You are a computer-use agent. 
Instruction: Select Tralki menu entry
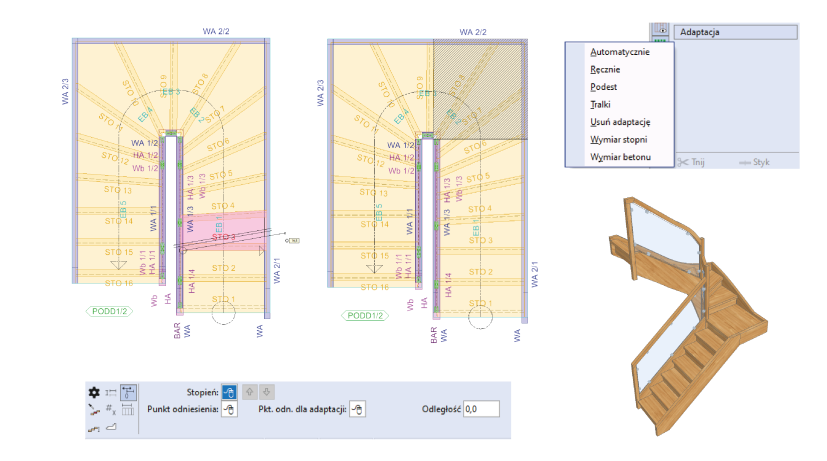pyautogui.click(x=601, y=104)
